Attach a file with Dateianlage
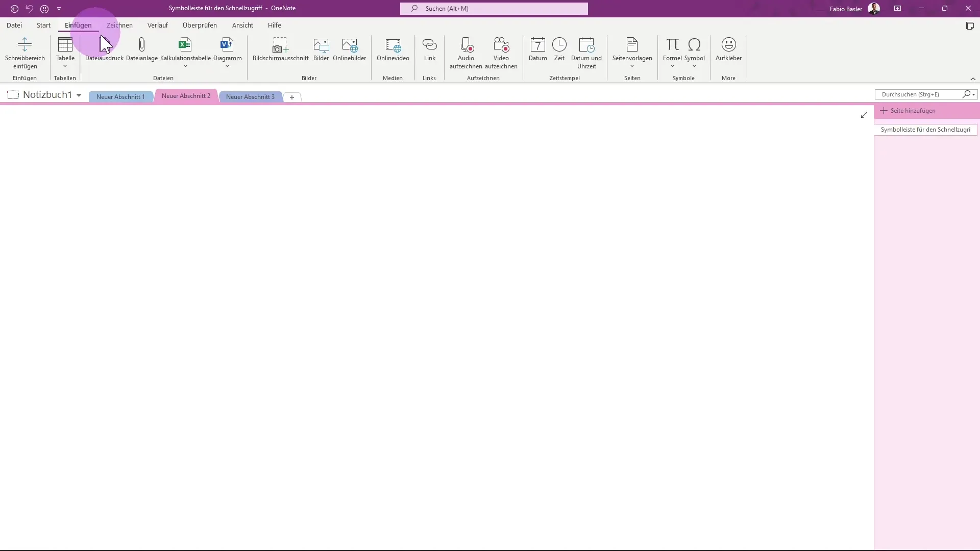The height and width of the screenshot is (551, 980). [x=142, y=49]
